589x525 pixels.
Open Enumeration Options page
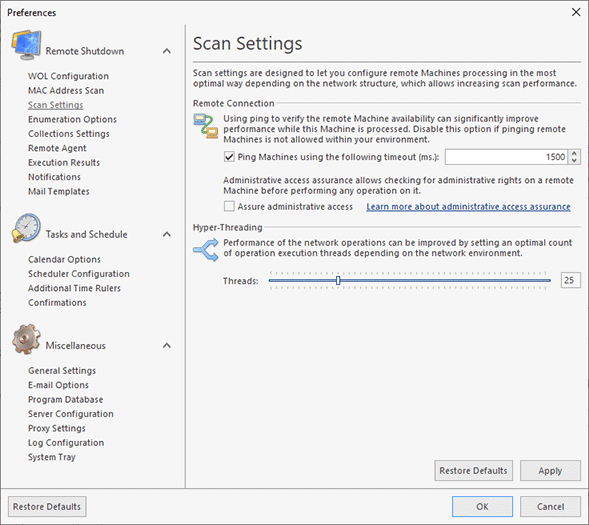point(72,119)
